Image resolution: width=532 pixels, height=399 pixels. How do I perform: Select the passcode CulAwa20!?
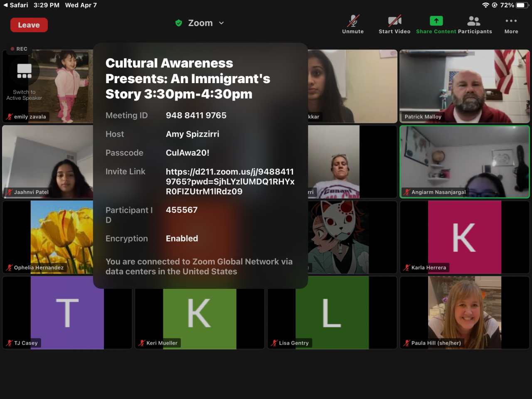[x=187, y=153]
